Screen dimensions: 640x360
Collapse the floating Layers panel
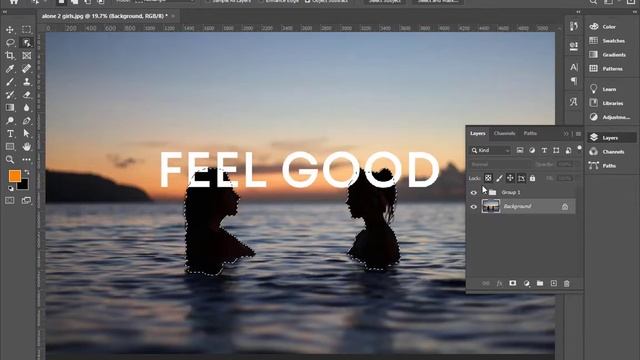click(566, 134)
